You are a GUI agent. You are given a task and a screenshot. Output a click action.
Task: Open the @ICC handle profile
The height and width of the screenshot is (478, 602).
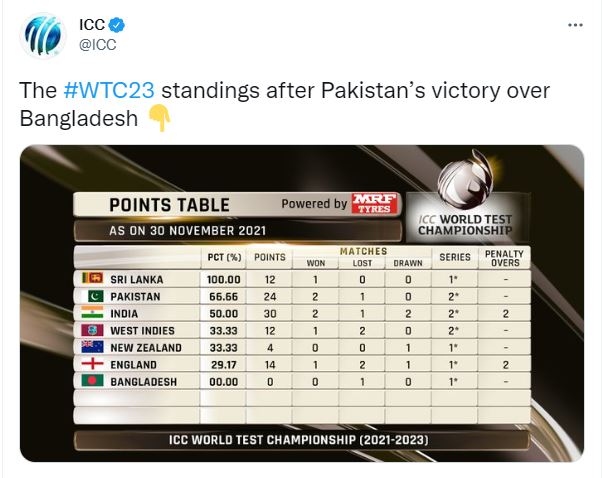98,45
